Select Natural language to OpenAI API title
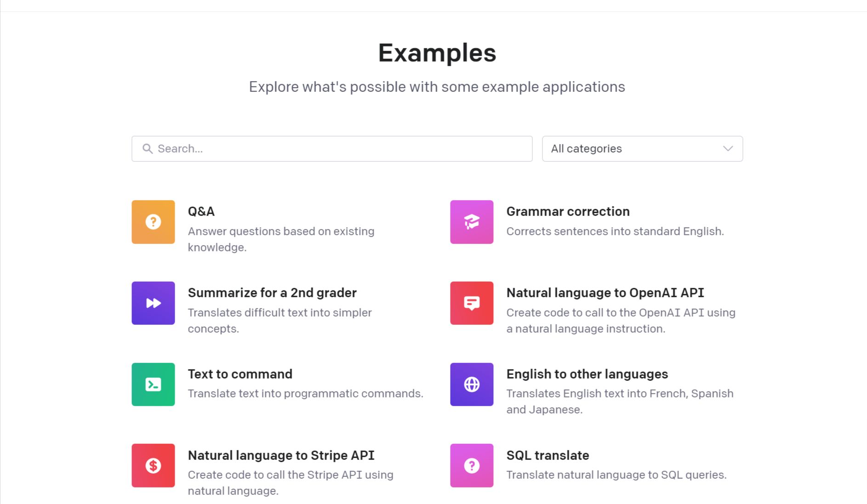Image resolution: width=867 pixels, height=504 pixels. point(605,293)
